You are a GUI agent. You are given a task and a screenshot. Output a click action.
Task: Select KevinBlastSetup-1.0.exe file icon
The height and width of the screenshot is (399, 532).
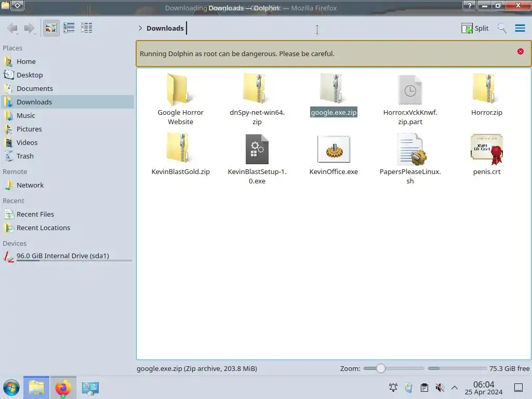pyautogui.click(x=257, y=149)
